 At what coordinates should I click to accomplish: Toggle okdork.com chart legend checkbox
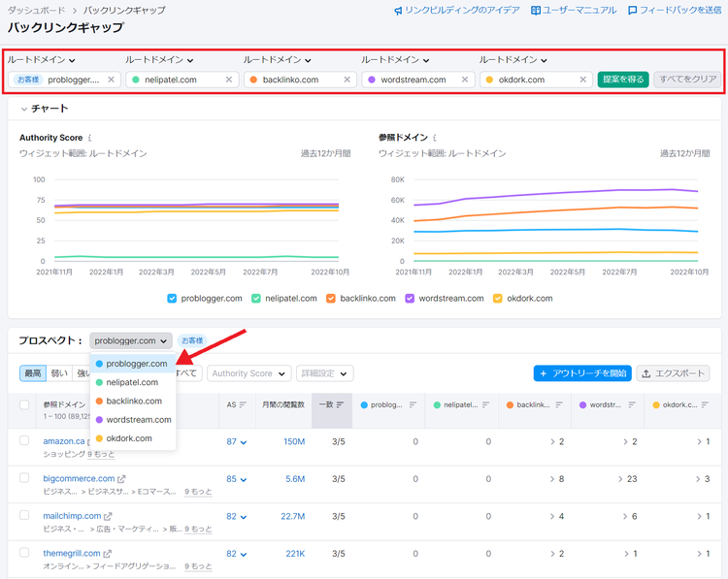click(497, 299)
